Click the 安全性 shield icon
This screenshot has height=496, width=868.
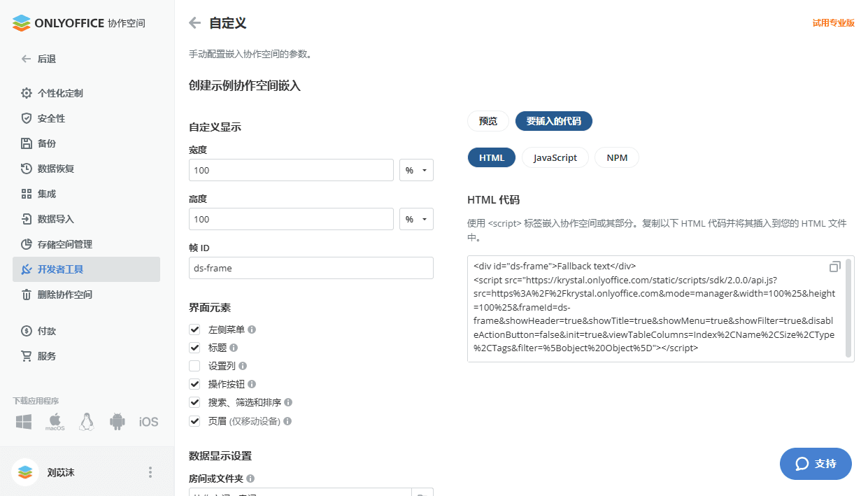(27, 118)
